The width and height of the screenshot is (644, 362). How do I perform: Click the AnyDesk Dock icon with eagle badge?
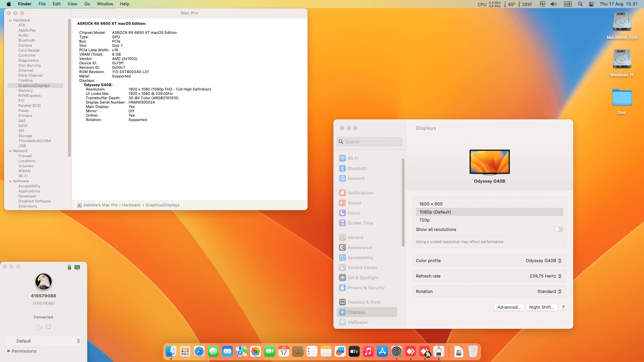[425, 351]
